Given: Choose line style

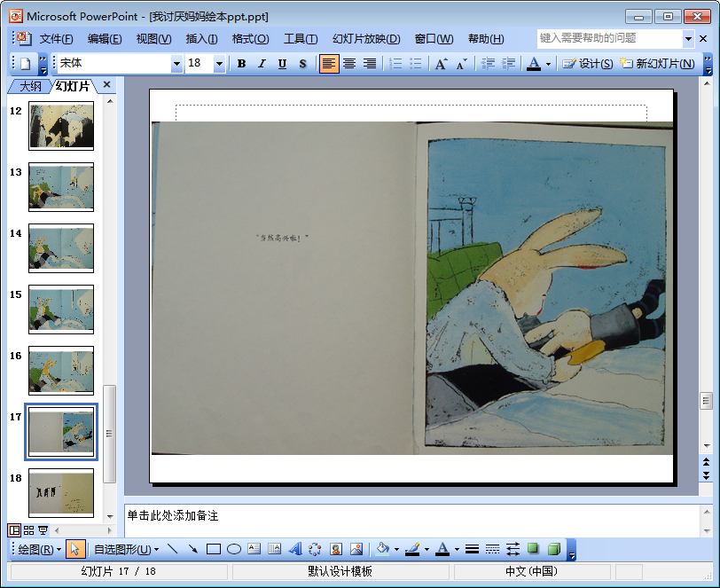Looking at the screenshot, I should click(472, 549).
